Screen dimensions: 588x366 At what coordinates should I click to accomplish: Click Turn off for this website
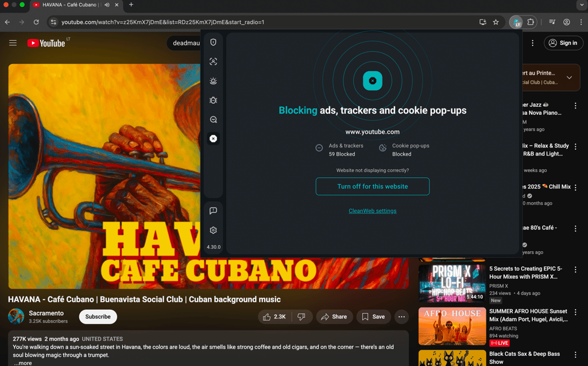[372, 186]
